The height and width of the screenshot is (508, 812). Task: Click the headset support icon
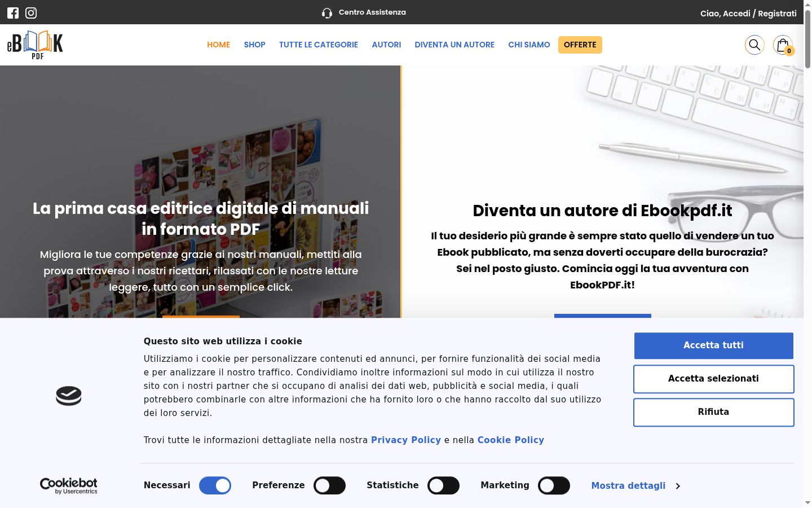click(327, 13)
